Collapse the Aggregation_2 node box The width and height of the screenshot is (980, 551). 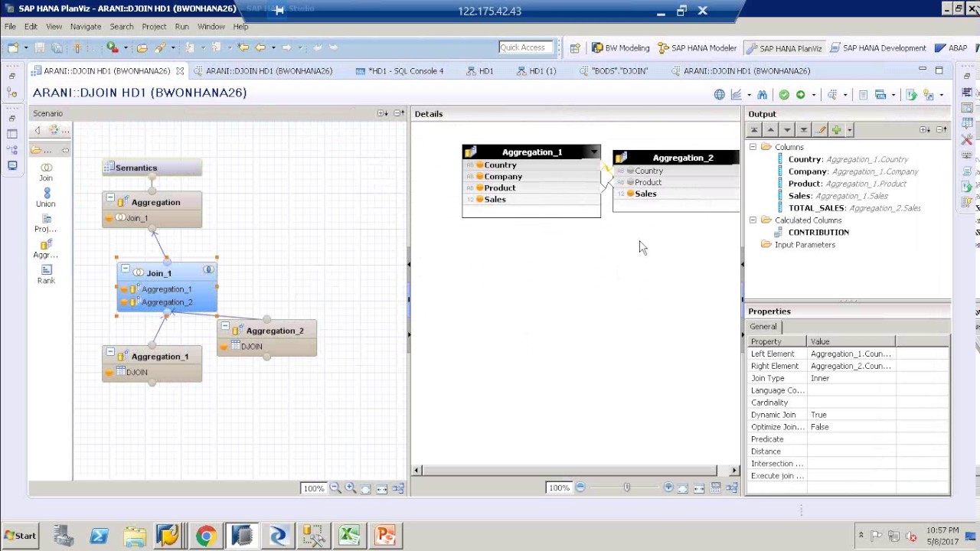(x=225, y=327)
